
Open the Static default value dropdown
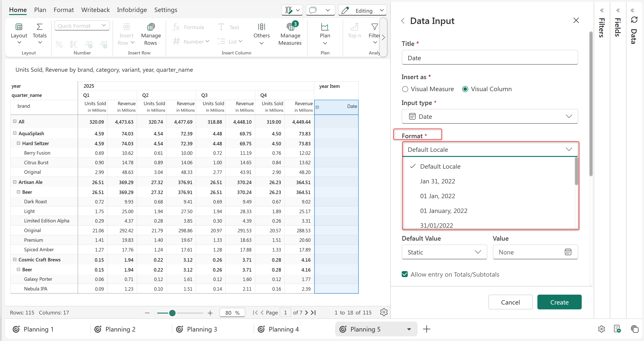pos(444,252)
